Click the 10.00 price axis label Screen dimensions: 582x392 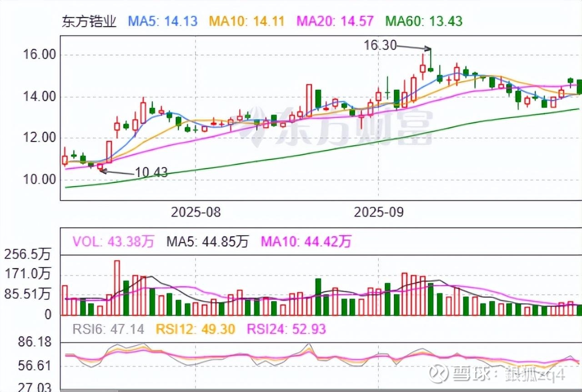coord(39,180)
